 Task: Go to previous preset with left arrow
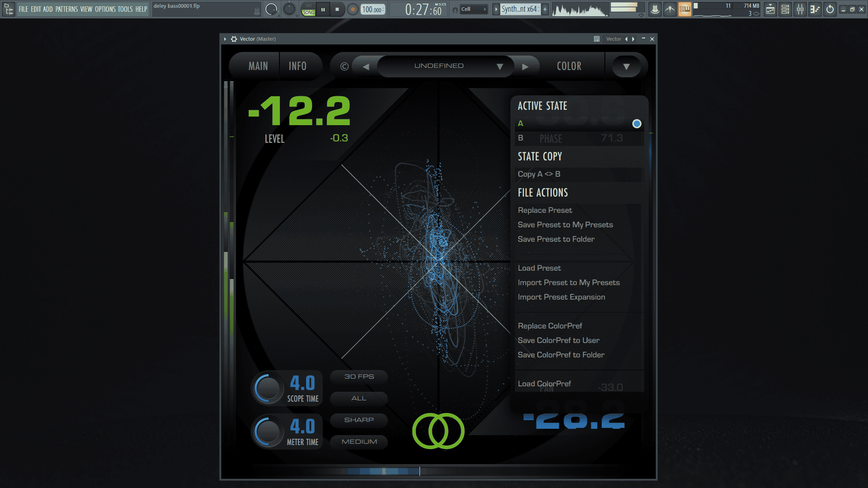coord(366,66)
